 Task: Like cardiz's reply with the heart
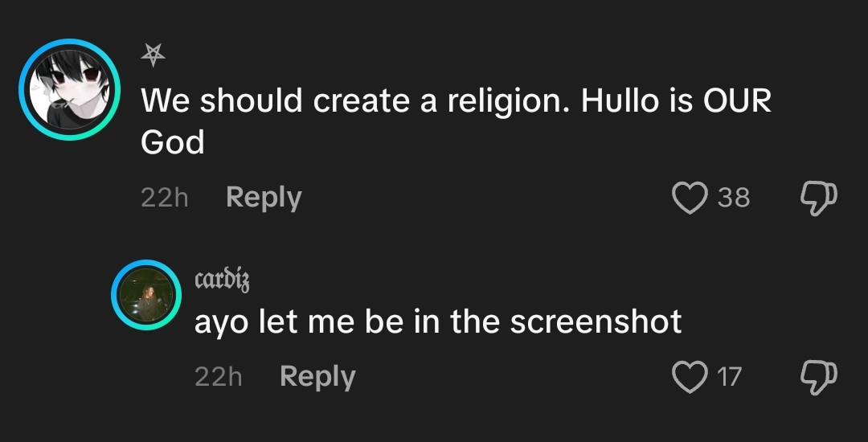pos(690,377)
